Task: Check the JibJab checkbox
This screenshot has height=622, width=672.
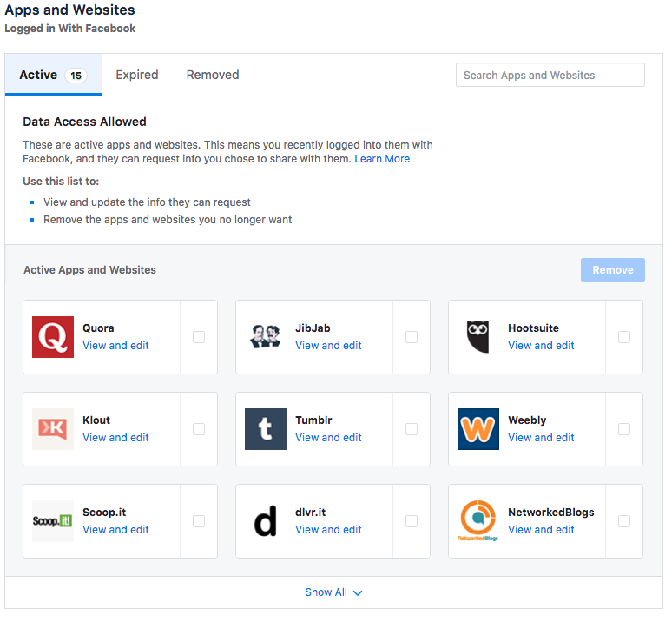Action: [412, 337]
